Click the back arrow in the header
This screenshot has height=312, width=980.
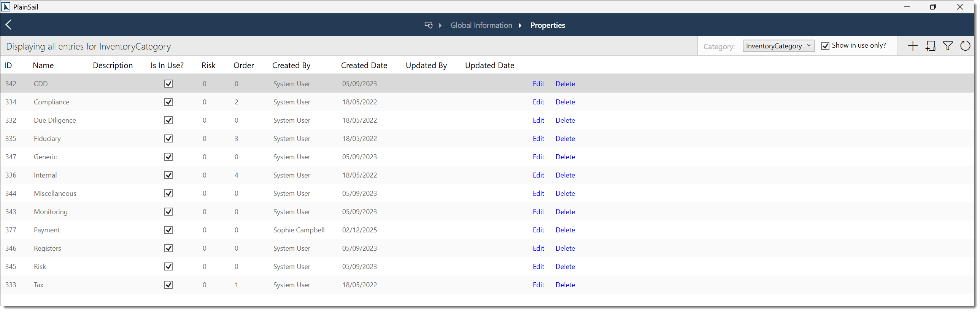point(9,25)
